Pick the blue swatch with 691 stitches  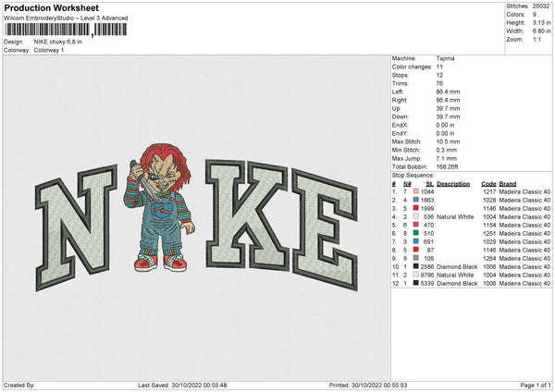pos(416,241)
